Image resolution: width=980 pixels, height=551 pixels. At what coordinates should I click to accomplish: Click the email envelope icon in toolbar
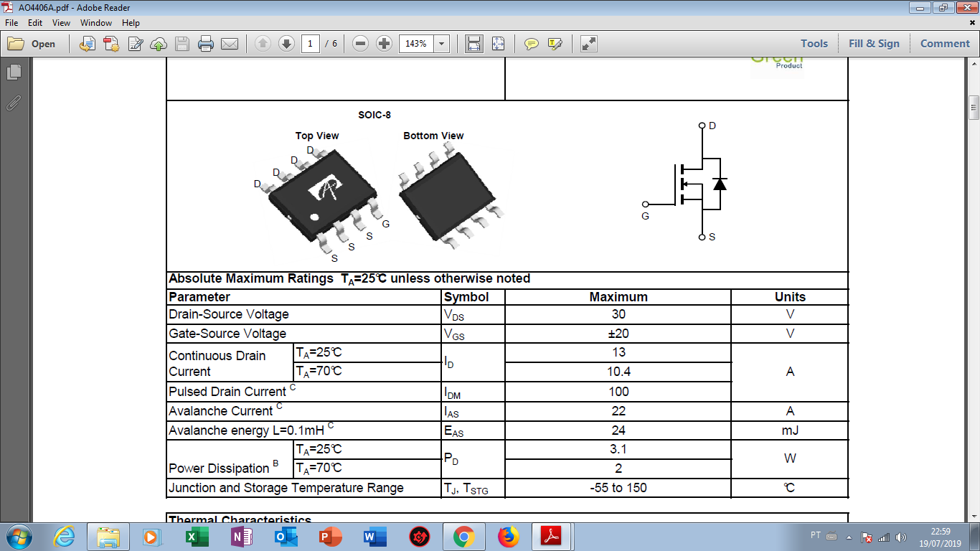(230, 44)
